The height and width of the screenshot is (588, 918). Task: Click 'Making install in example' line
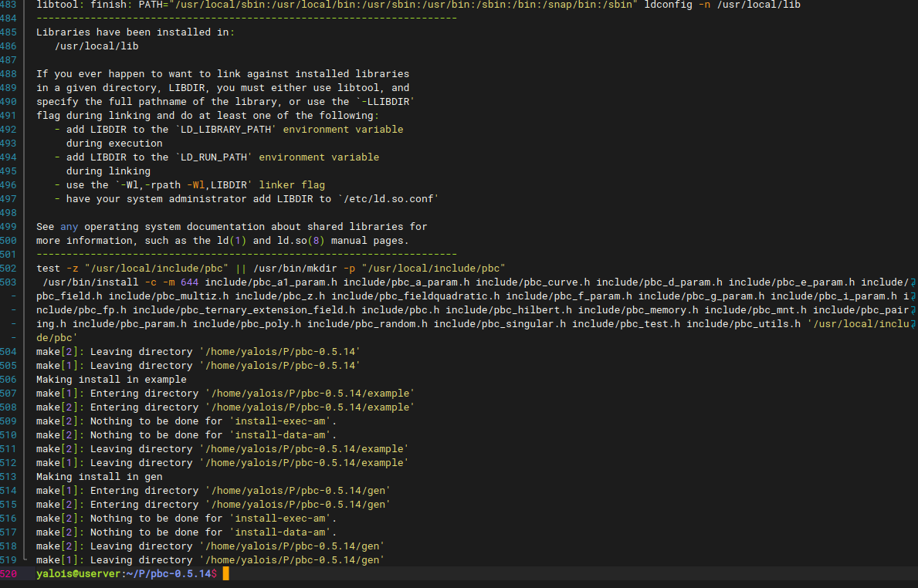click(111, 380)
